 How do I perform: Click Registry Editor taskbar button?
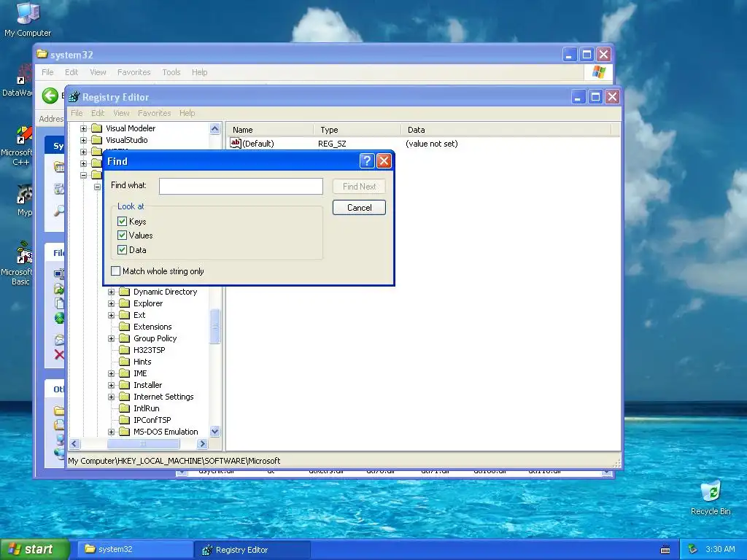tap(252, 550)
